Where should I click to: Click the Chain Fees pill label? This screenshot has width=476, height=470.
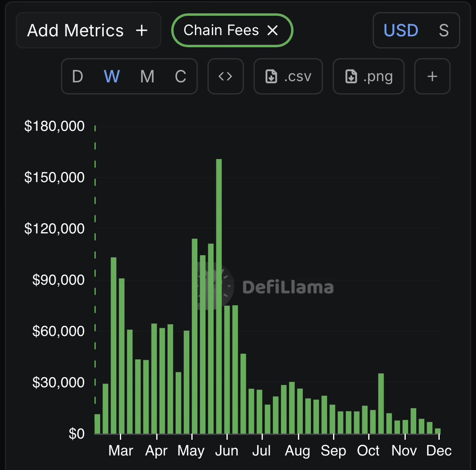click(x=221, y=30)
